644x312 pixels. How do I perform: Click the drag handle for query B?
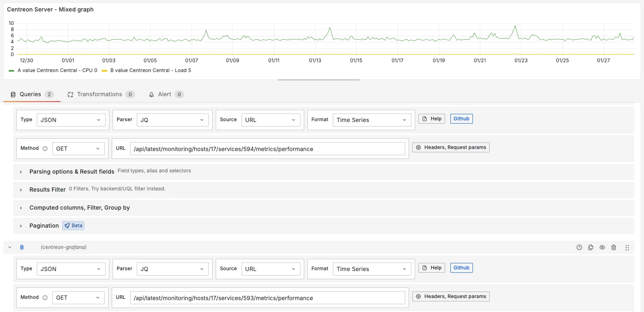(x=627, y=248)
